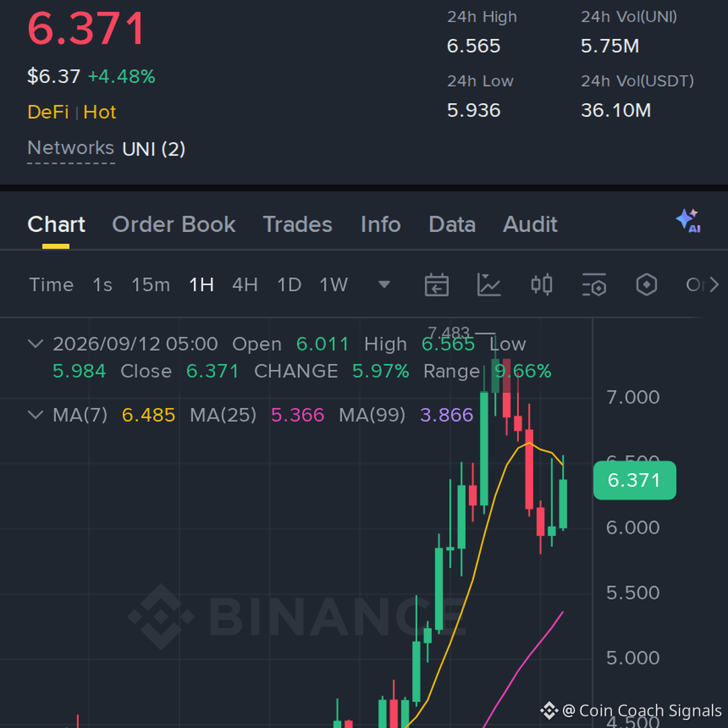
Task: Open the Networks info label
Action: coord(71,148)
